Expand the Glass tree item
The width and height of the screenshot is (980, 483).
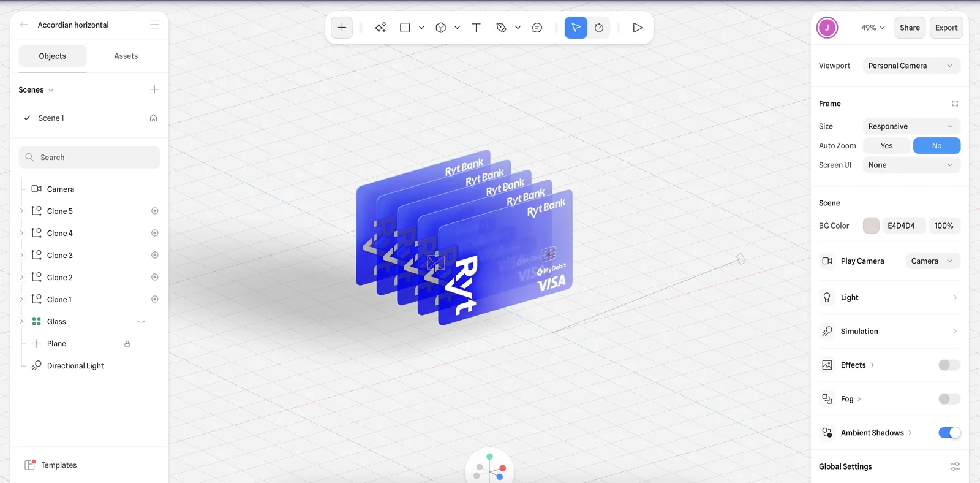click(21, 321)
